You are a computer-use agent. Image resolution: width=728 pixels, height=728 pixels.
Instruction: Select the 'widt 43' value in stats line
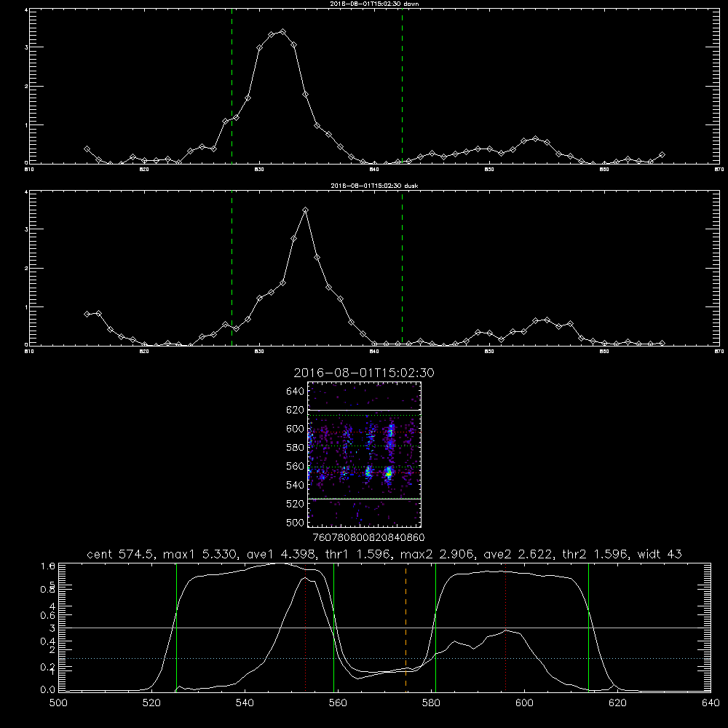660,554
